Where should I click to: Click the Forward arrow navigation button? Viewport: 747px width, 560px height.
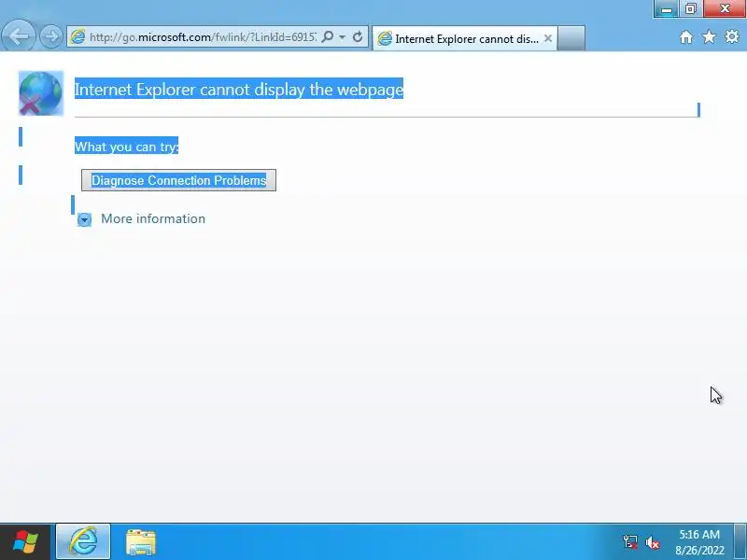[x=51, y=36]
